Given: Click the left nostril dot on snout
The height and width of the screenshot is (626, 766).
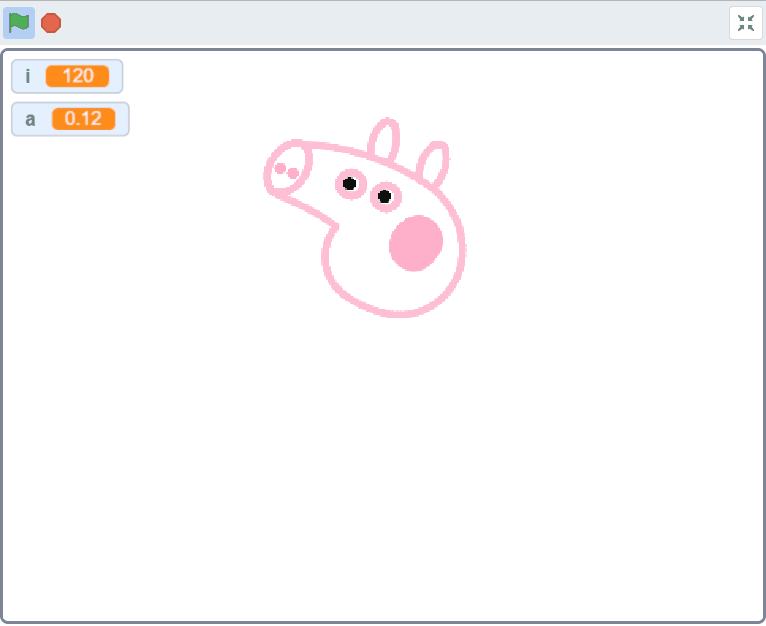Looking at the screenshot, I should 281,168.
